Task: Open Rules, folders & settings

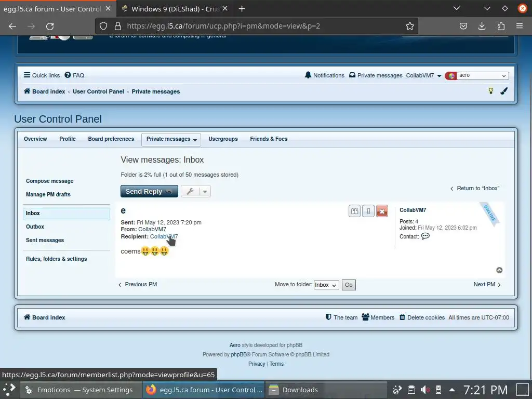Action: pos(56,259)
